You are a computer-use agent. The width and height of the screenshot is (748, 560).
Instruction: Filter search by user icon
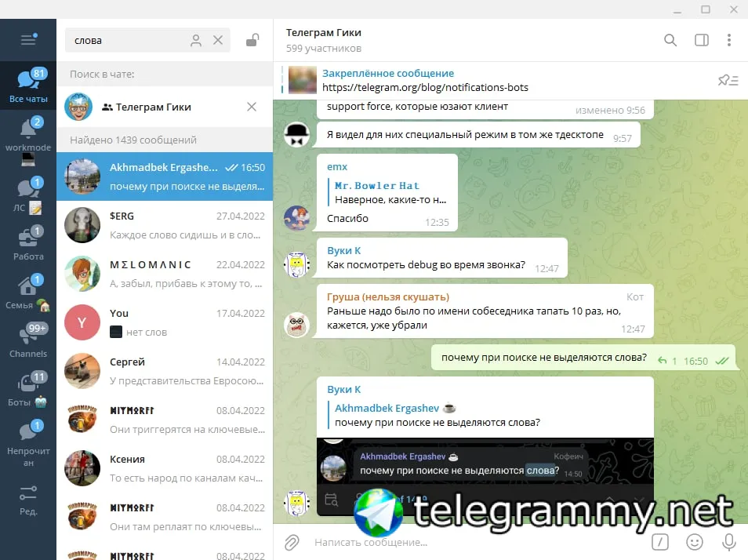coord(195,41)
